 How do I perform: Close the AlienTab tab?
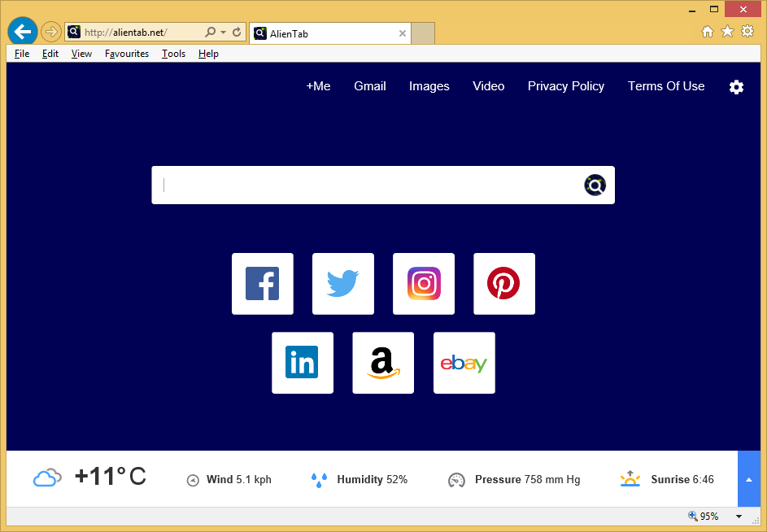click(x=402, y=33)
